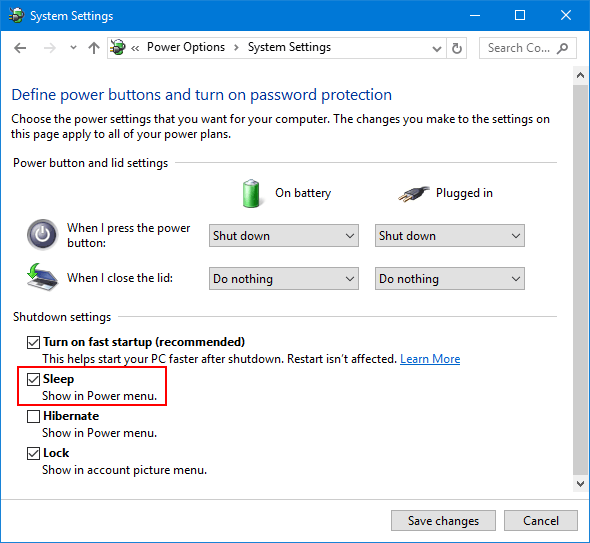590x543 pixels.
Task: Click the search magnifier icon
Action: [x=563, y=48]
